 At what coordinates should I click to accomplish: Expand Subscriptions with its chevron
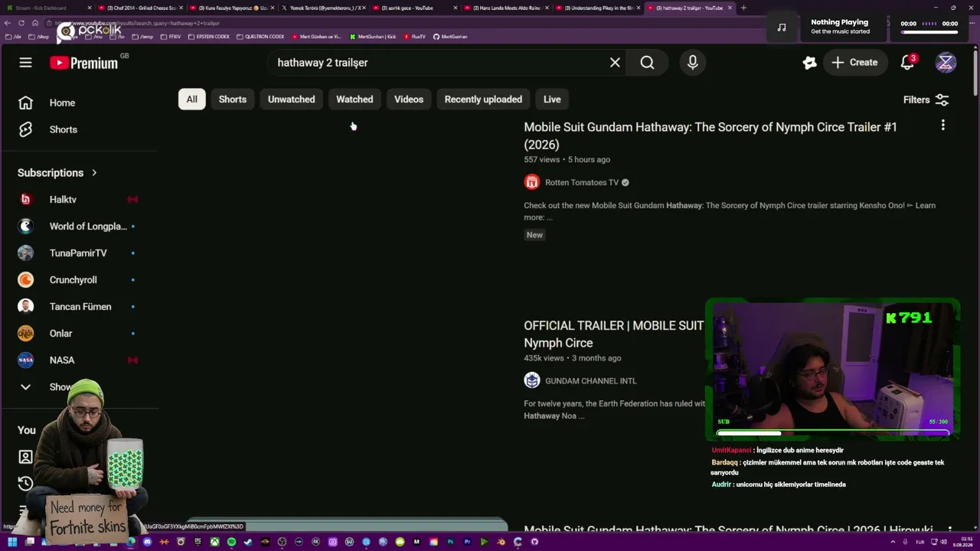[x=94, y=173]
